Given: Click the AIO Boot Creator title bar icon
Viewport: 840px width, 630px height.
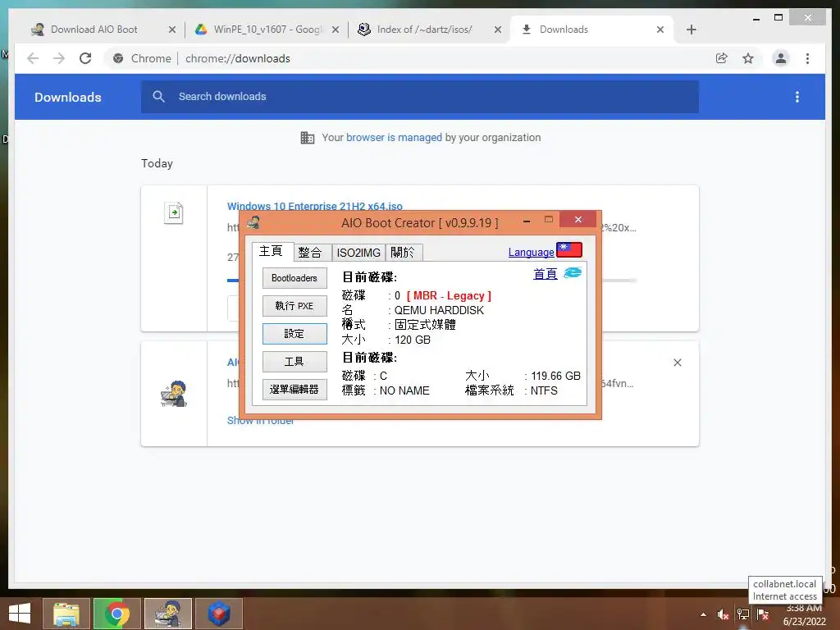Looking at the screenshot, I should tap(253, 222).
